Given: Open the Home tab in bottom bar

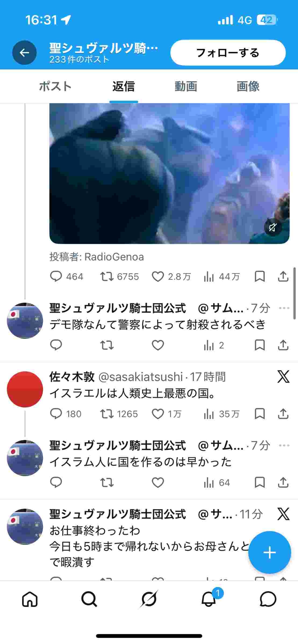Looking at the screenshot, I should tap(30, 599).
